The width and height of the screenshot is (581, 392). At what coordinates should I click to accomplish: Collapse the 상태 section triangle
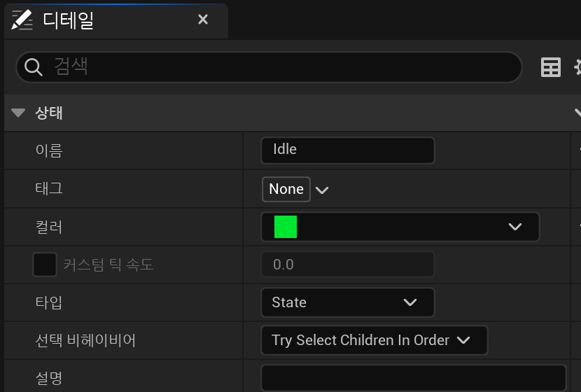17,112
